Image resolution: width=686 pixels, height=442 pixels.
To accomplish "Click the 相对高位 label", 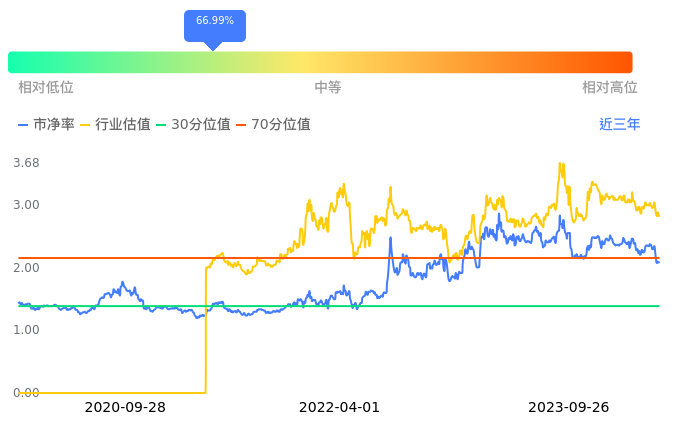I will pos(610,88).
